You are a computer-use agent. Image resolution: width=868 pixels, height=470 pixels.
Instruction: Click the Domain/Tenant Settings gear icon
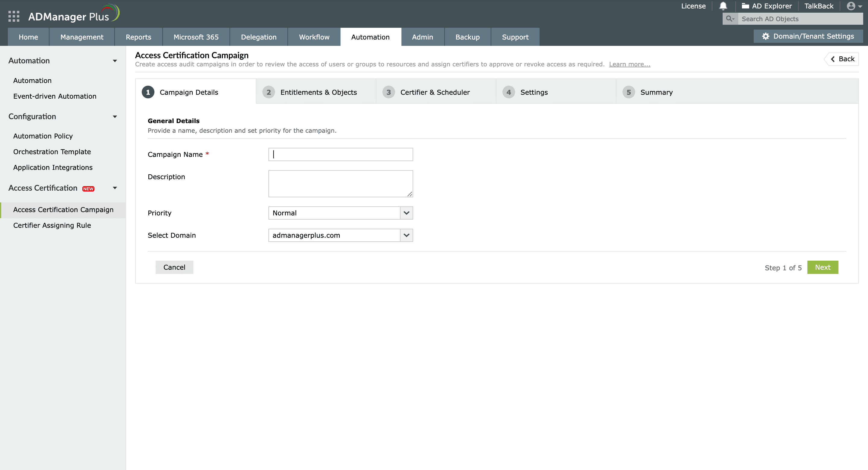(x=765, y=37)
